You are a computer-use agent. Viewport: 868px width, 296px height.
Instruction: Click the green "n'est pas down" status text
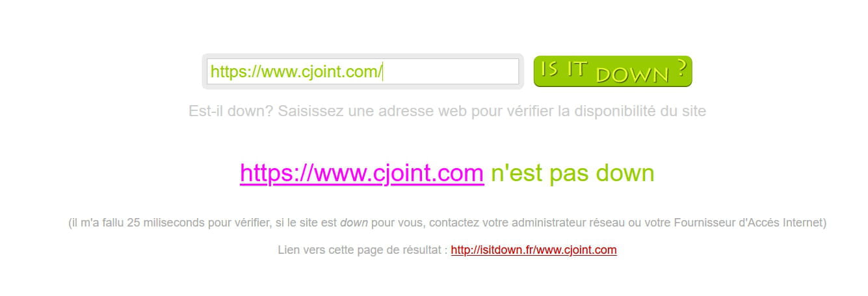pyautogui.click(x=573, y=173)
